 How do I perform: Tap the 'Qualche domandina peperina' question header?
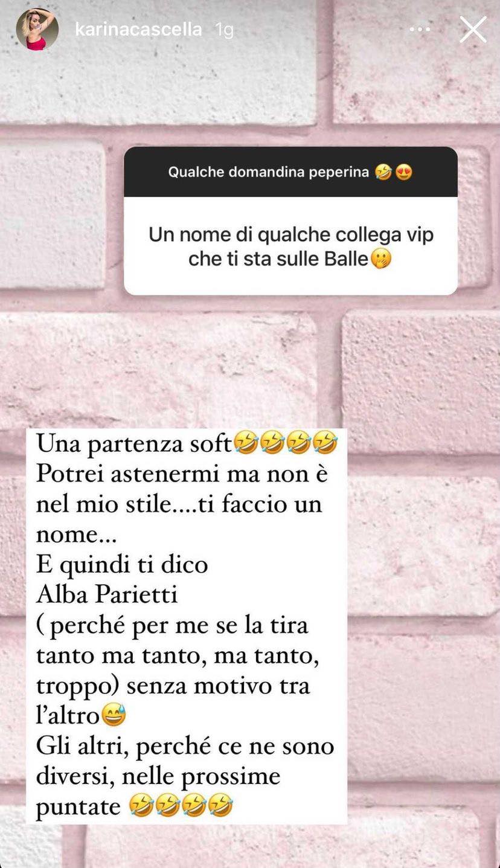(290, 172)
